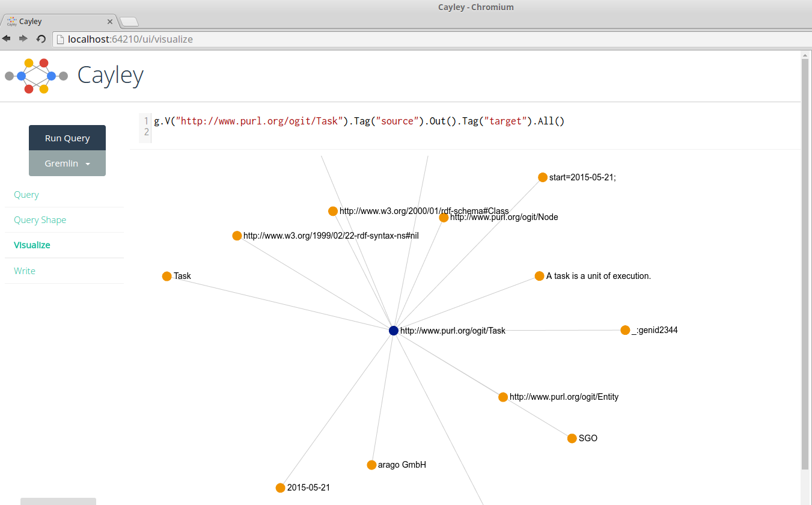812x505 pixels.
Task: Click the rdf-schema#Class node circle
Action: click(333, 211)
